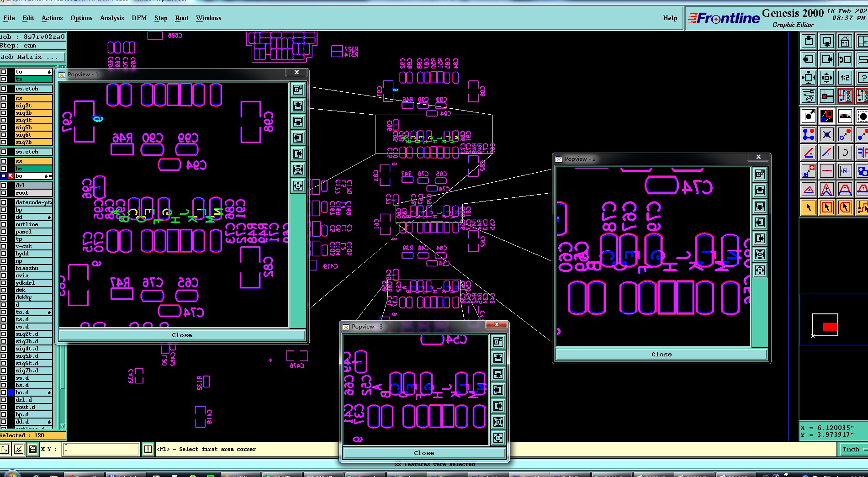Select the ydkdrl layer row
Screen dimensions: 868x477
[x=33, y=283]
